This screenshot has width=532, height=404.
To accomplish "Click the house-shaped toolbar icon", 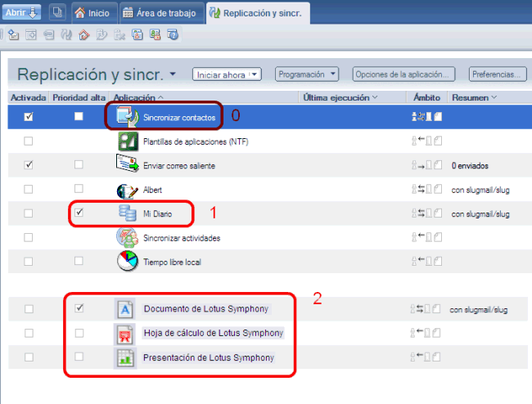I will pyautogui.click(x=83, y=34).
